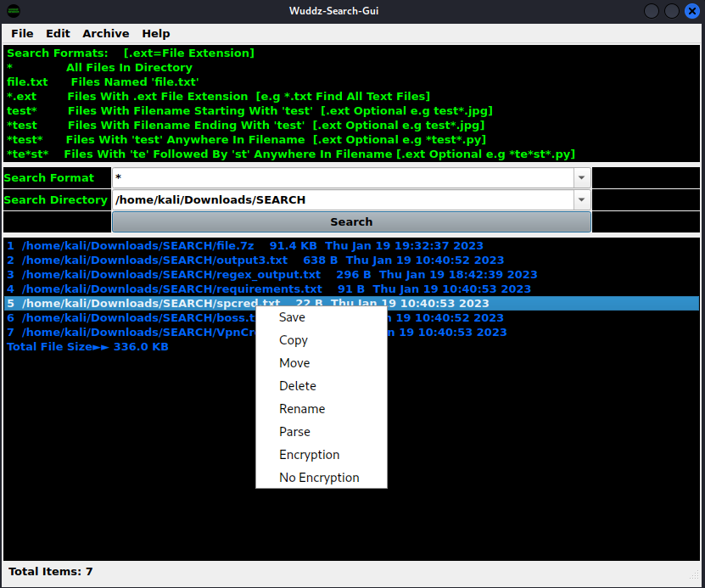Choose No Encryption in the context menu
The width and height of the screenshot is (705, 588).
318,477
